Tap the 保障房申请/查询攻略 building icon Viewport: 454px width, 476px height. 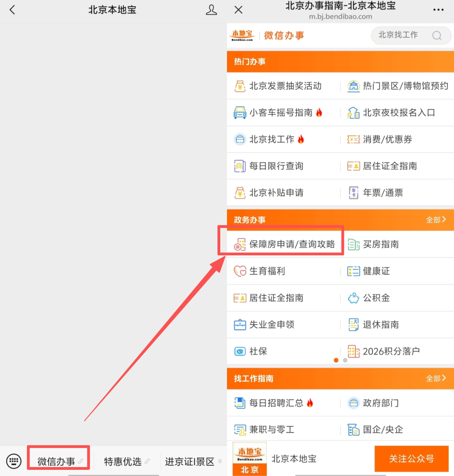coord(240,244)
